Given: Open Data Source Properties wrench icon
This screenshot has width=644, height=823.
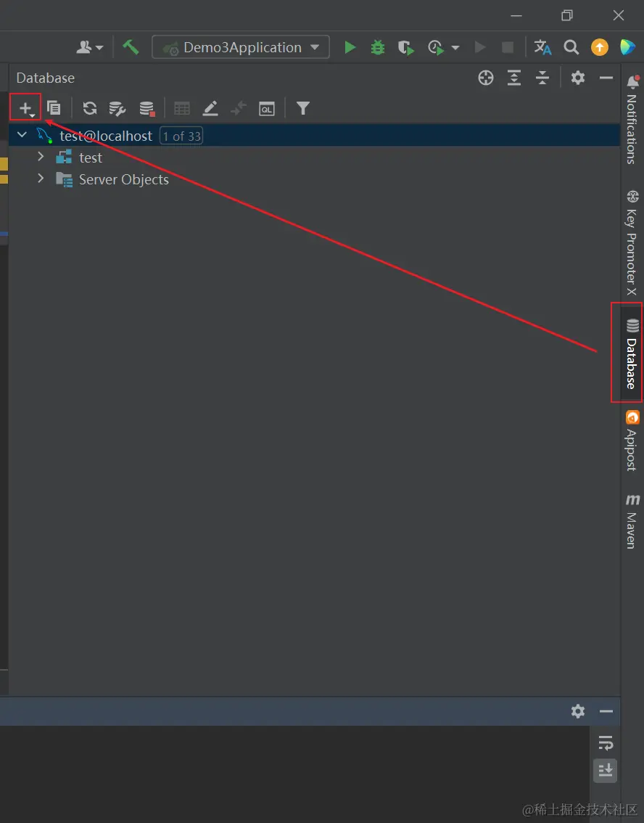Looking at the screenshot, I should pos(117,109).
